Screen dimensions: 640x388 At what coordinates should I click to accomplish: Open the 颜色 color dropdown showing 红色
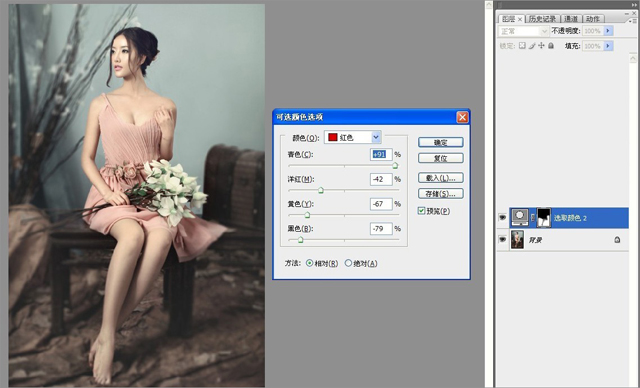(x=353, y=137)
